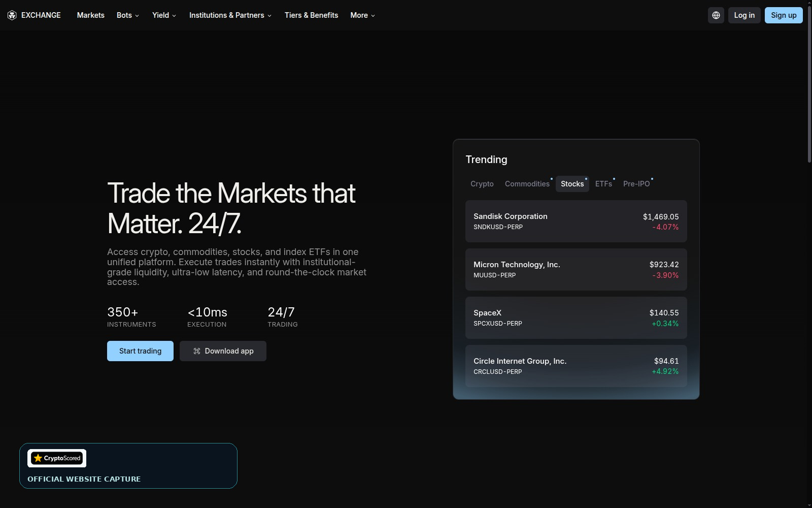812x508 pixels.
Task: Click the EXCHANGE brand text
Action: [x=41, y=15]
